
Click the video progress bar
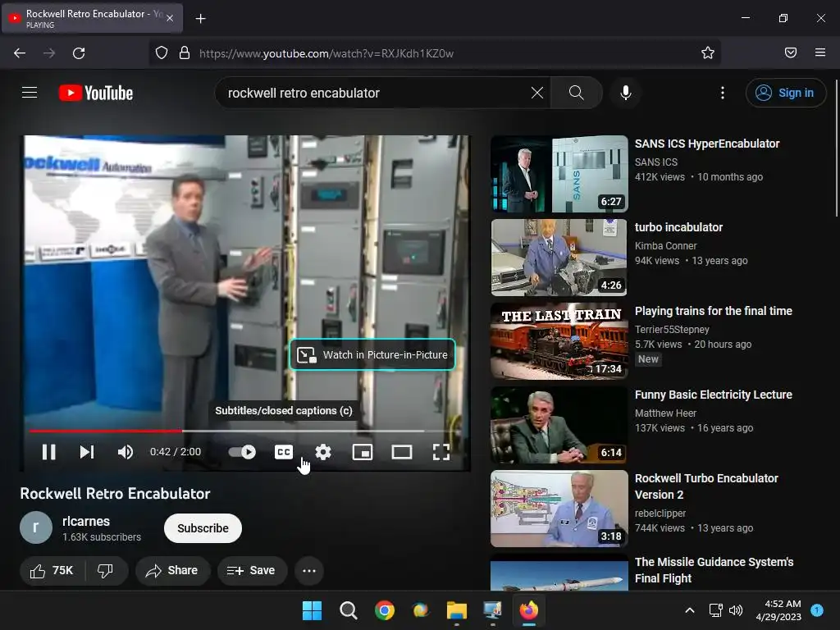point(244,431)
